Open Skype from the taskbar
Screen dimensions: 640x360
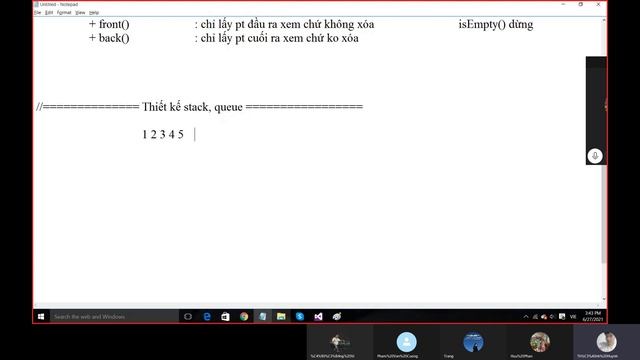point(300,316)
